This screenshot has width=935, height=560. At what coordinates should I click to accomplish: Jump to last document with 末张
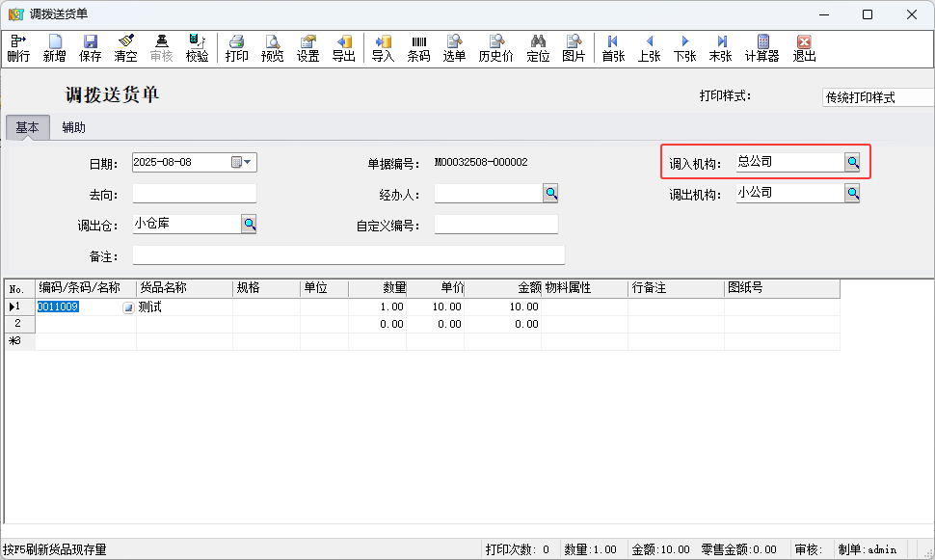pyautogui.click(x=721, y=48)
